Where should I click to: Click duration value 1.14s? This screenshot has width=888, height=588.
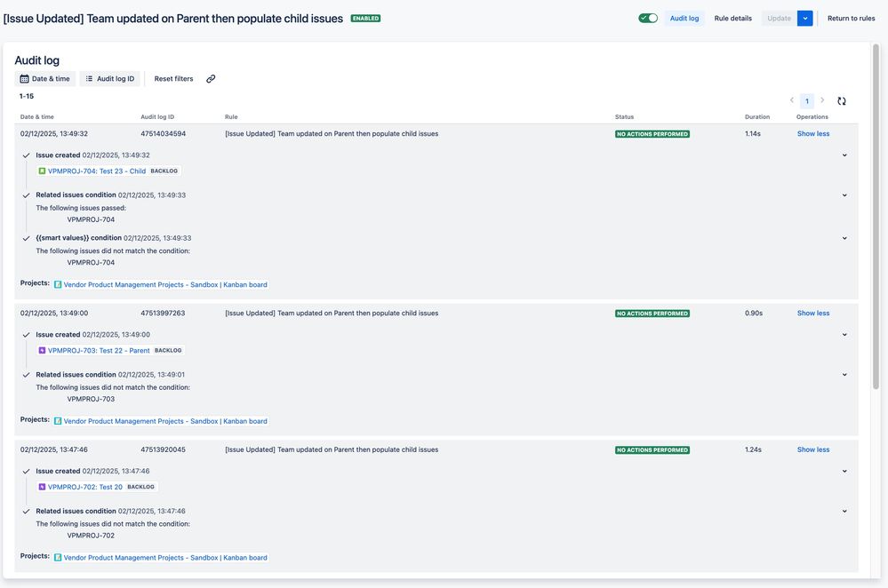point(753,133)
